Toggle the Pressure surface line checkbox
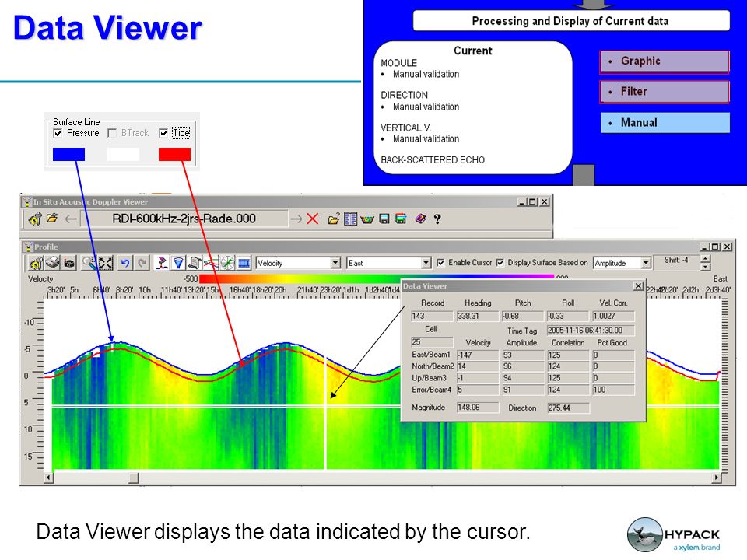The width and height of the screenshot is (747, 560). (58, 133)
